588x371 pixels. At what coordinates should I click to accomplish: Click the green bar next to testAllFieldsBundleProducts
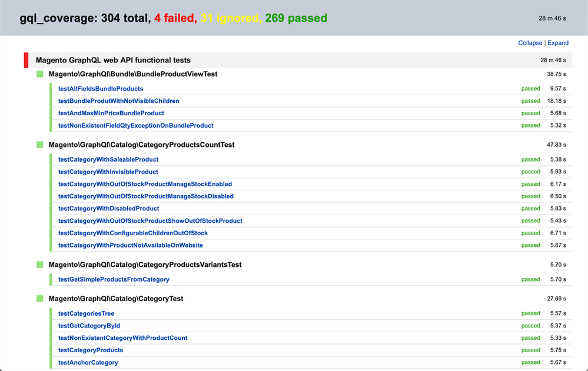[x=51, y=89]
